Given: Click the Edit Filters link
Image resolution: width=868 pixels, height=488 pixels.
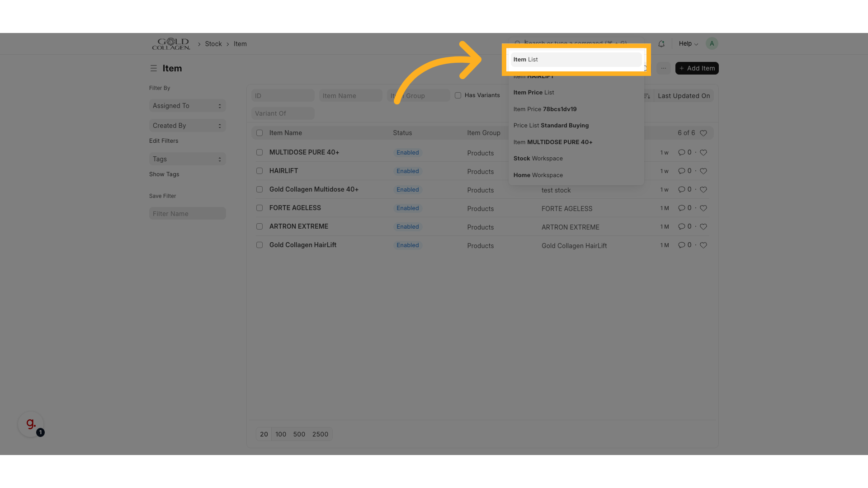Looking at the screenshot, I should tap(164, 141).
